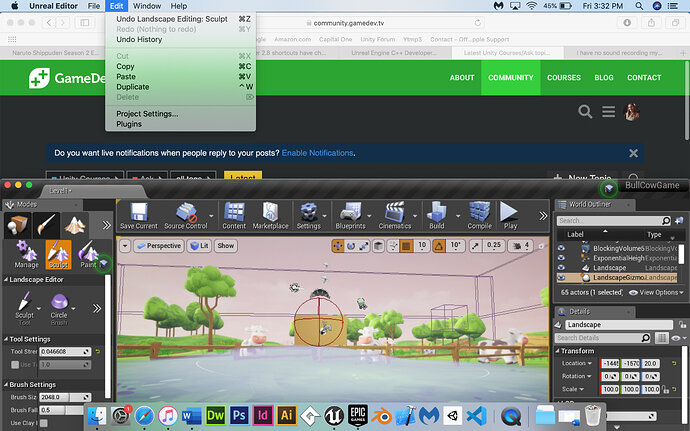Select the Landscape mountain mode icon
This screenshot has height=431, width=690.
[75, 225]
